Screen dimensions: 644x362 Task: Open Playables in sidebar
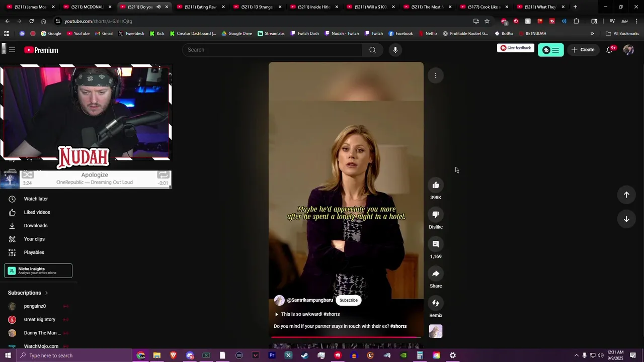[x=34, y=252]
